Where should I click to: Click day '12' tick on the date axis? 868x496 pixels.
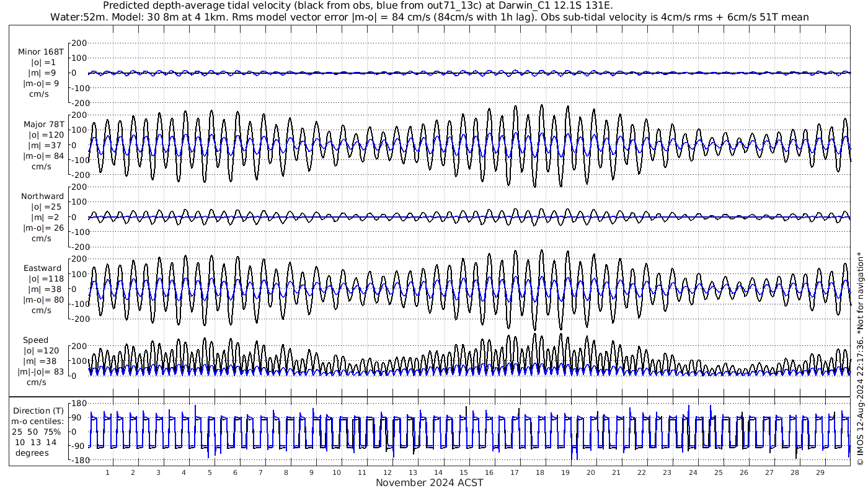[x=387, y=472]
